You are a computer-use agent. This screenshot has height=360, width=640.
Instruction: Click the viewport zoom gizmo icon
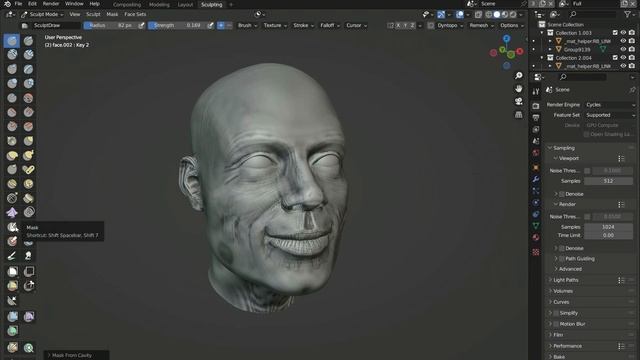[x=518, y=76]
